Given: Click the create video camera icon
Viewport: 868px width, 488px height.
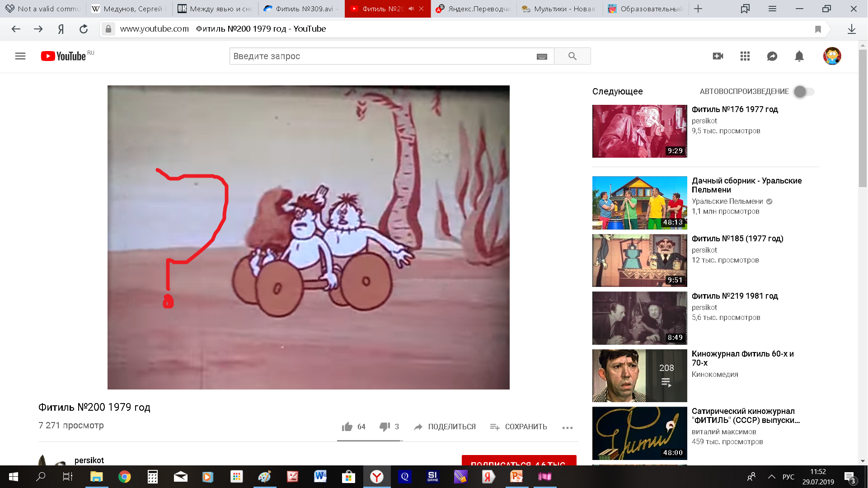Looking at the screenshot, I should [718, 56].
